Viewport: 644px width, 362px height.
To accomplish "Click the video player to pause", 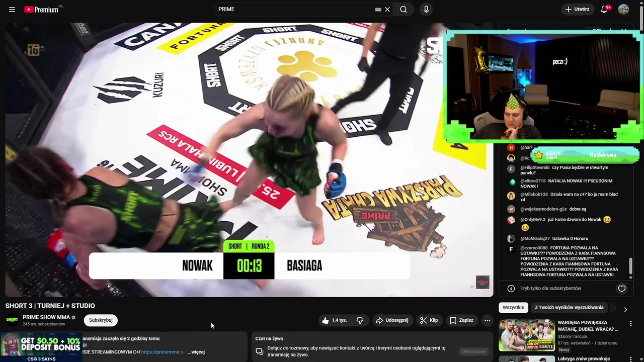I will click(249, 159).
